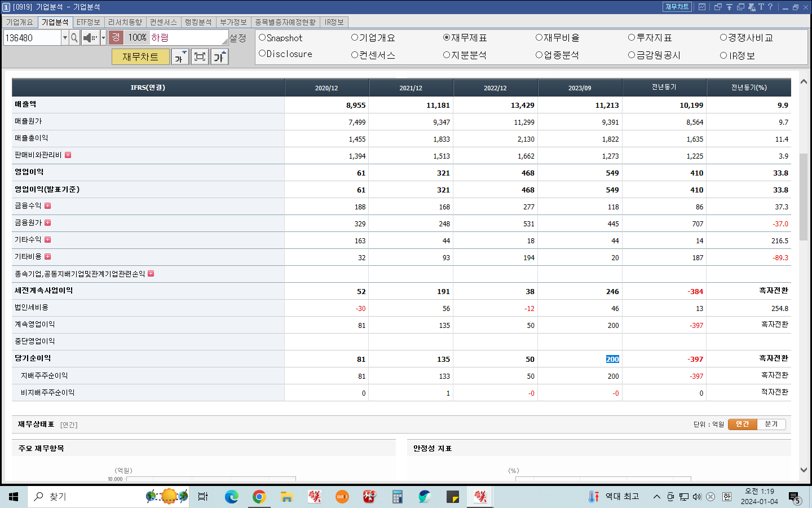Open the stock code dropdown arrow
Screen dimensions: 812x508
click(x=65, y=38)
